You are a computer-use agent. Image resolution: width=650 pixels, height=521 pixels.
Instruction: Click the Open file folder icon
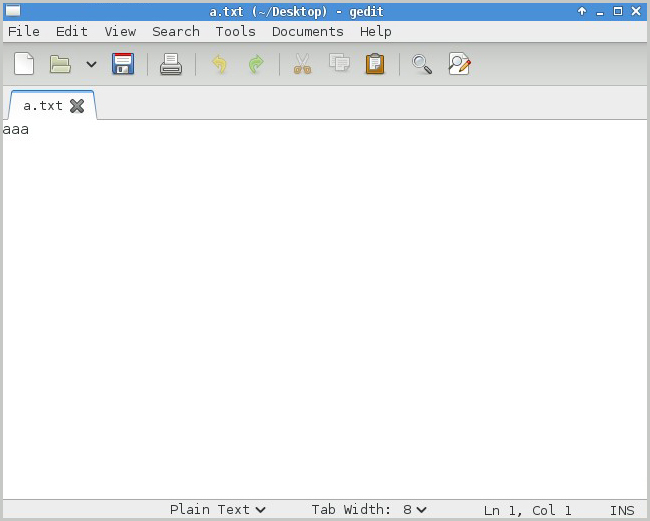pyautogui.click(x=61, y=64)
